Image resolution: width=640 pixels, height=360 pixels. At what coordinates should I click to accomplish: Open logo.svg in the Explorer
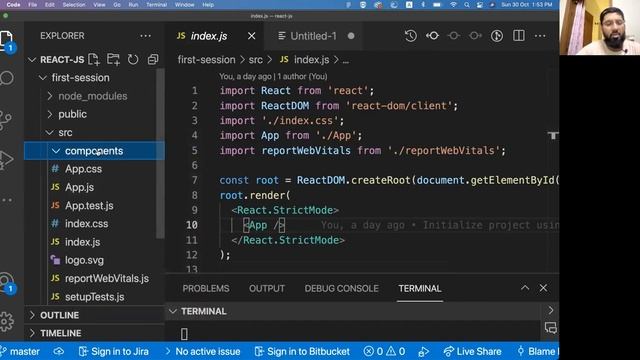pos(84,260)
